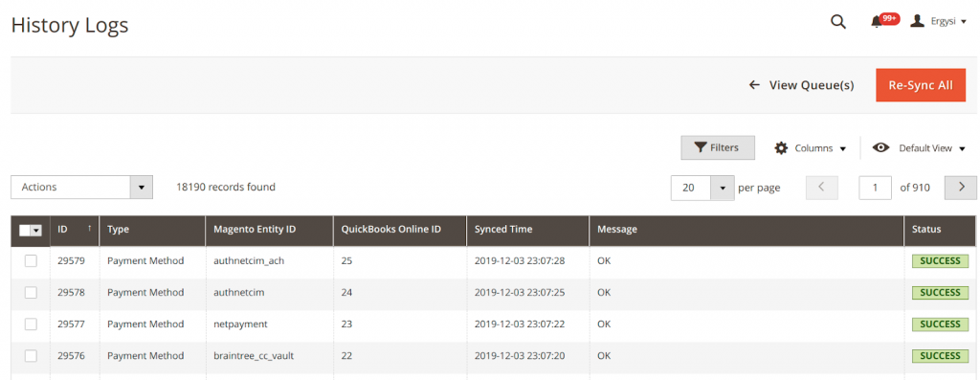Screen dimensions: 980x380
Task: Click the per page value field showing 20
Action: click(691, 188)
